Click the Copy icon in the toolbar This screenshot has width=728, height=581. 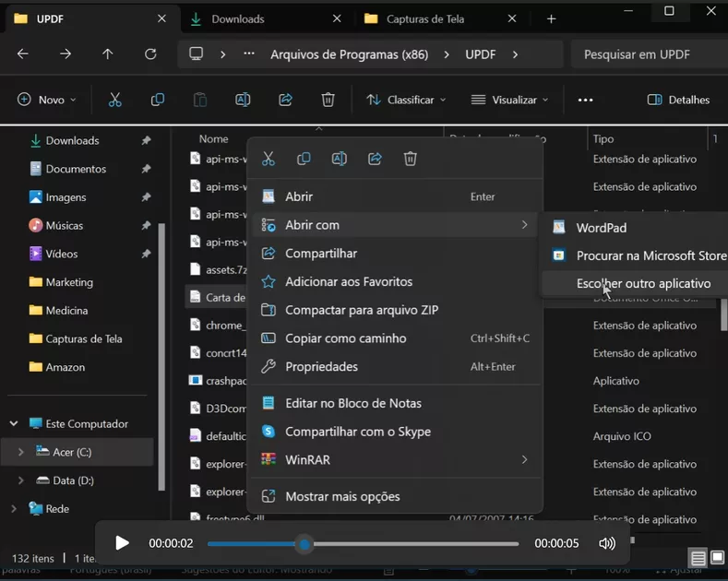coord(158,100)
